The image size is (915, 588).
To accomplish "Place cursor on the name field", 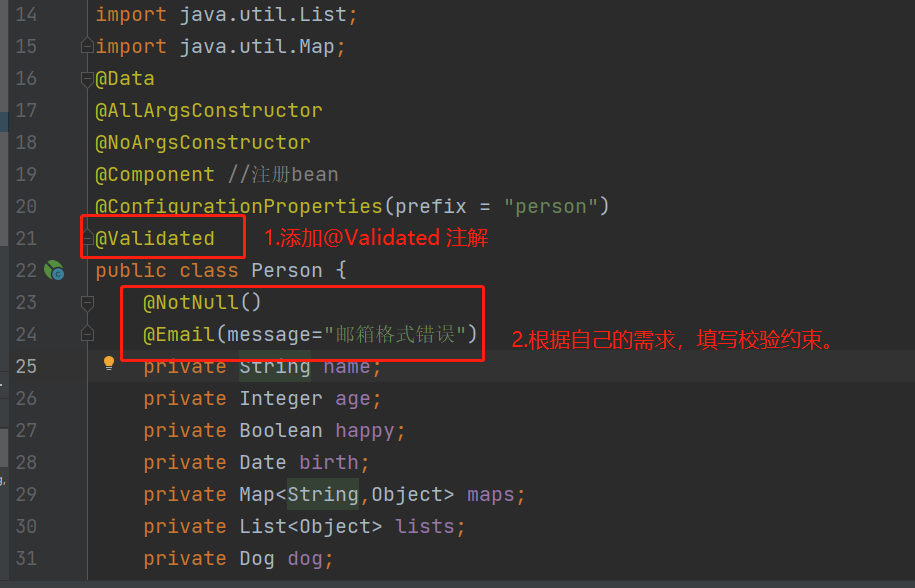I will coord(346,366).
